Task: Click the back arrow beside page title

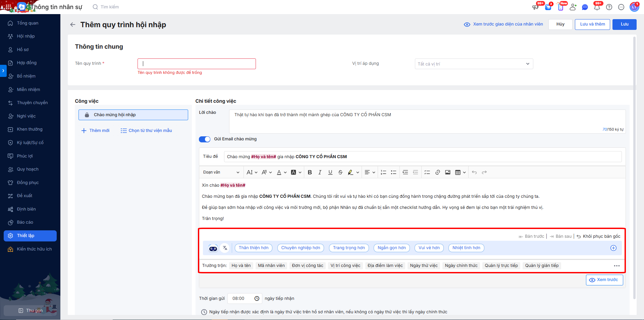Action: point(72,25)
